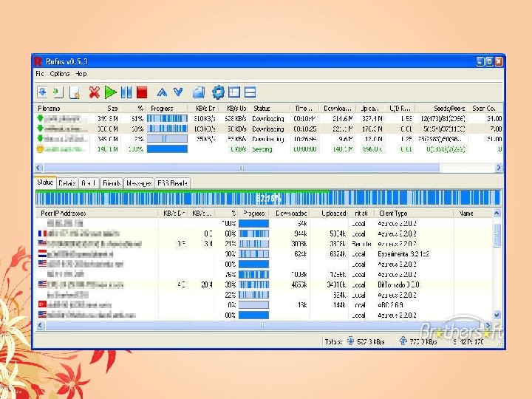Click the smiley icon of the seeding torrent
Image resolution: width=532 pixels, height=399 pixels.
pos(40,149)
